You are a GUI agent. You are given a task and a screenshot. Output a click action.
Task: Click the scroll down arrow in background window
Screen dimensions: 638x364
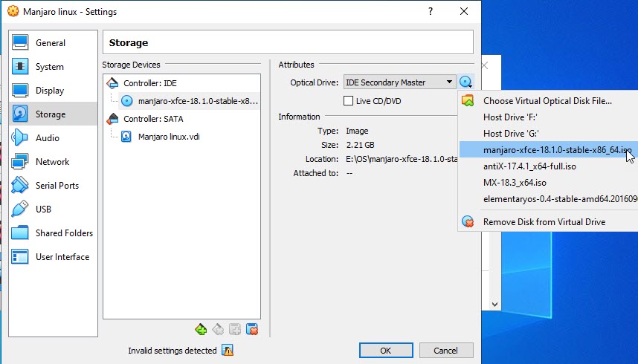coord(494,304)
